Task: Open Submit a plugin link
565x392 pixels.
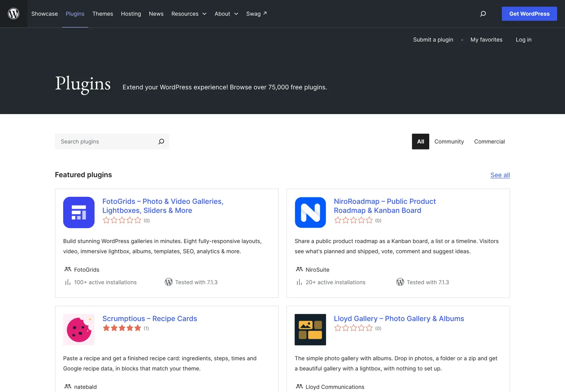Action: tap(433, 40)
